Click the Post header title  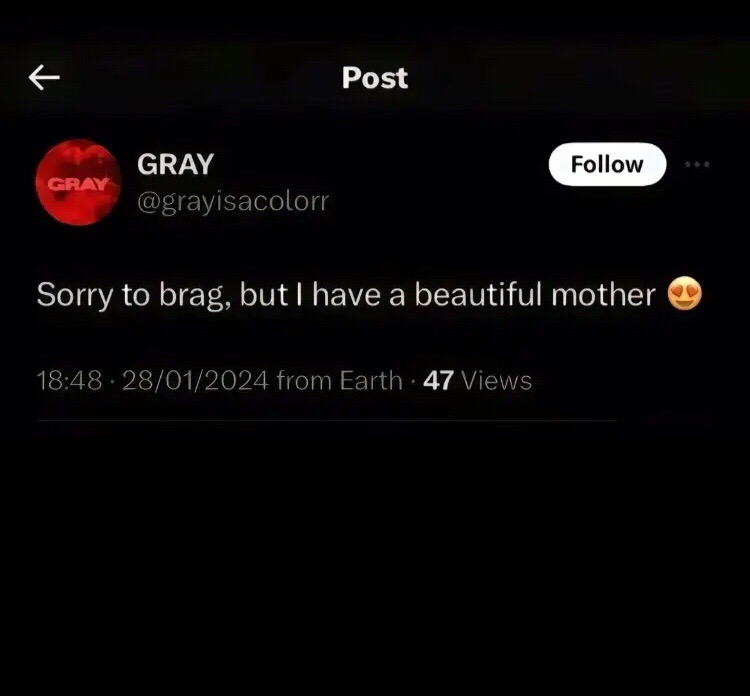[x=375, y=77]
